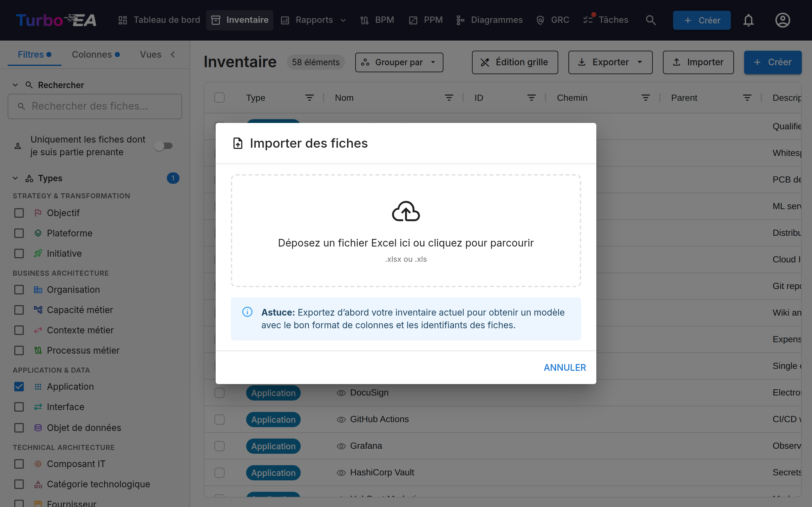Click the Type column filter icon
The height and width of the screenshot is (507, 812).
point(309,98)
